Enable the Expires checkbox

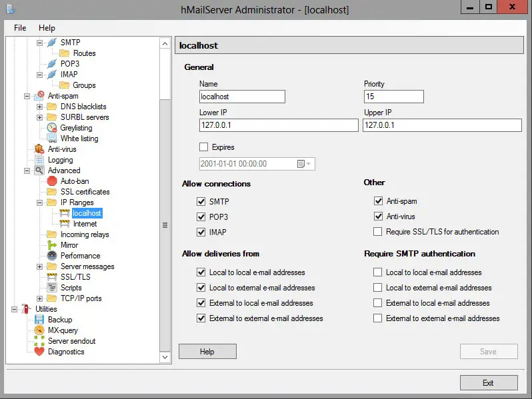(203, 147)
